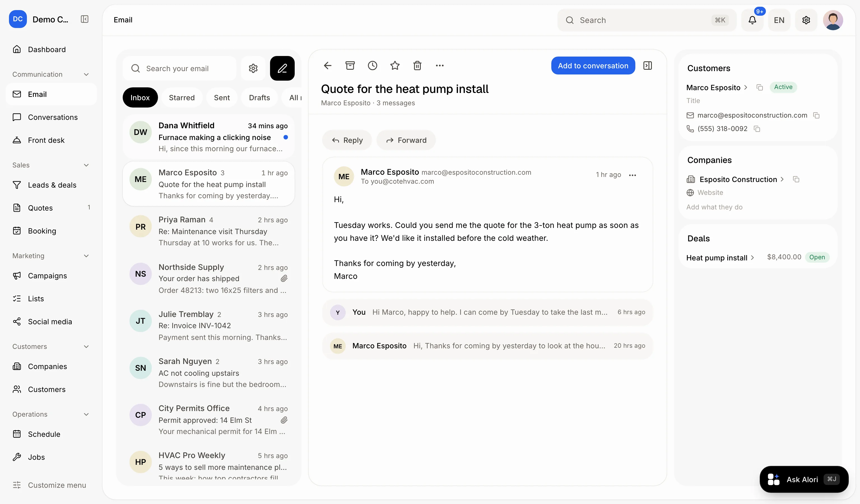The height and width of the screenshot is (504, 860).
Task: Collapse the Marketing section
Action: point(86,256)
